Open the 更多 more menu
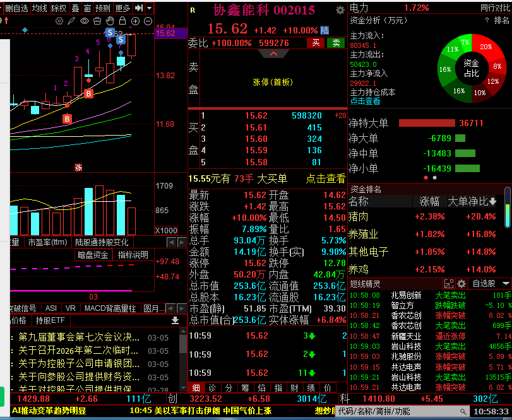This screenshot has height=420, width=512. click(x=122, y=8)
